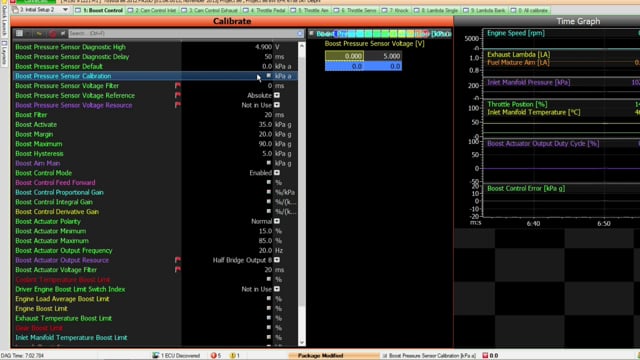Select the Boost Margin parameter

pos(34,134)
